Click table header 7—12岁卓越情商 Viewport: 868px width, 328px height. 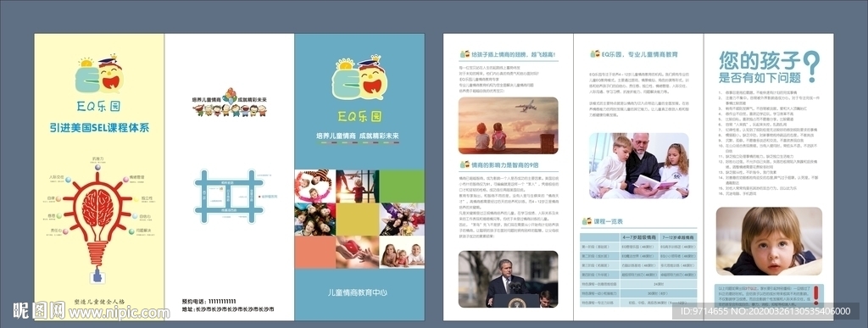(677, 237)
